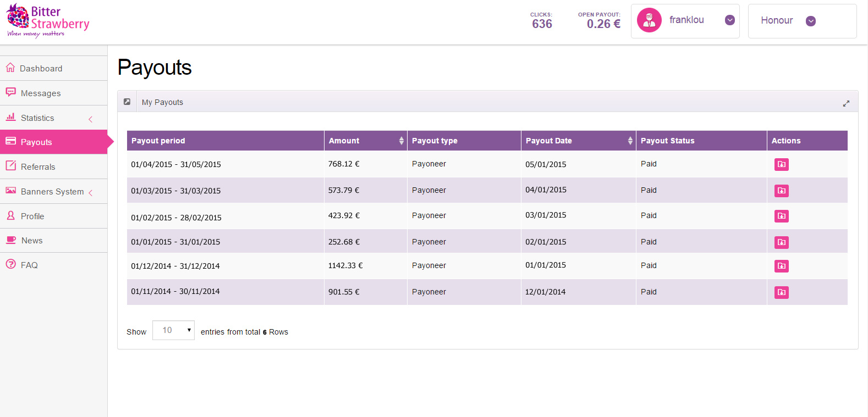Open action icon for 01/12/2014 payout
This screenshot has height=417, width=868.
pyautogui.click(x=782, y=266)
